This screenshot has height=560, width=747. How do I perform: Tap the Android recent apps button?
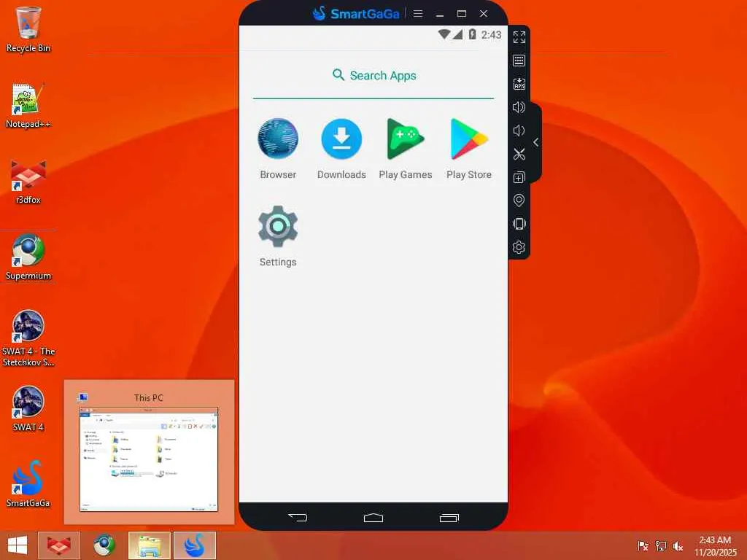449,518
